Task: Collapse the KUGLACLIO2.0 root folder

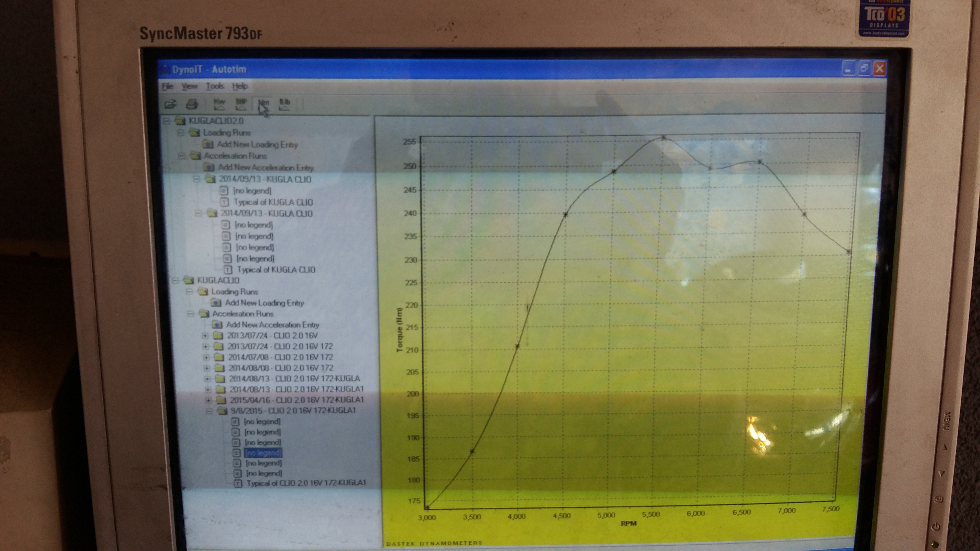Action: (167, 121)
